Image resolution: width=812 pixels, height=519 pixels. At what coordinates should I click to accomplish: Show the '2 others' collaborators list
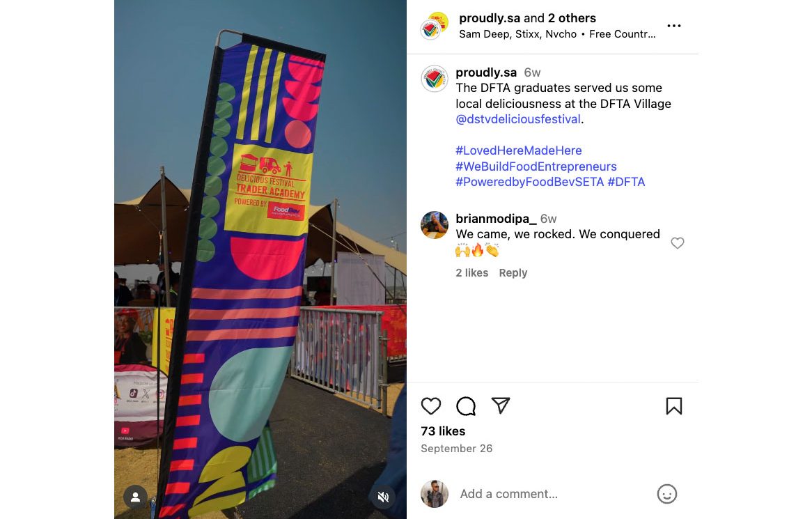click(x=572, y=18)
